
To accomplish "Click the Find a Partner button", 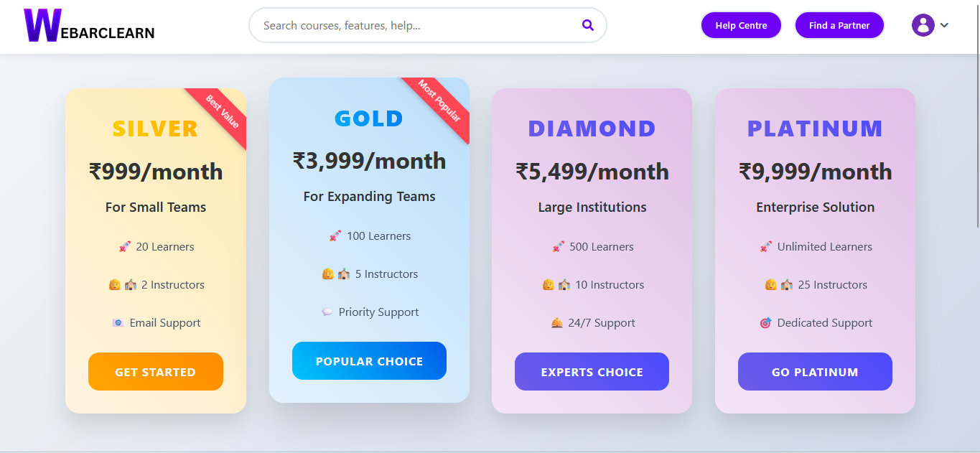I will click(839, 25).
